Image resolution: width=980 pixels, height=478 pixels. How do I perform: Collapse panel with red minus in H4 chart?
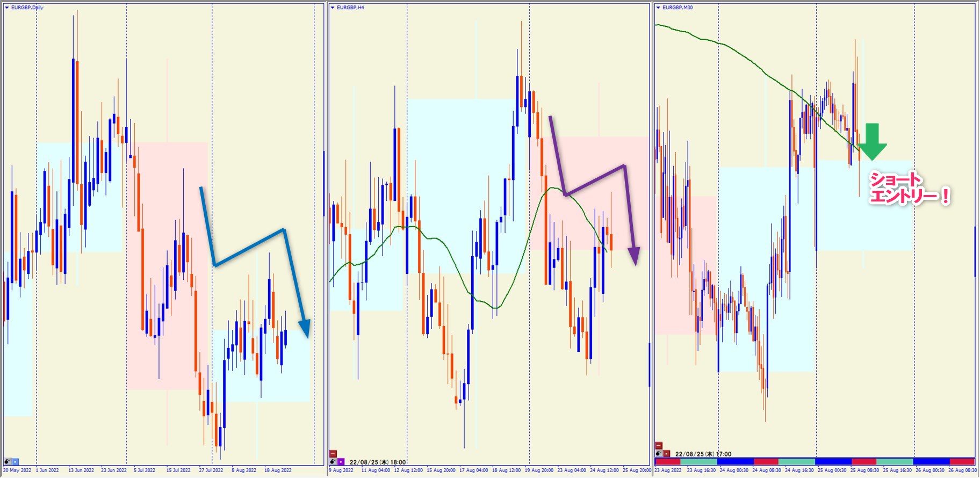click(333, 454)
